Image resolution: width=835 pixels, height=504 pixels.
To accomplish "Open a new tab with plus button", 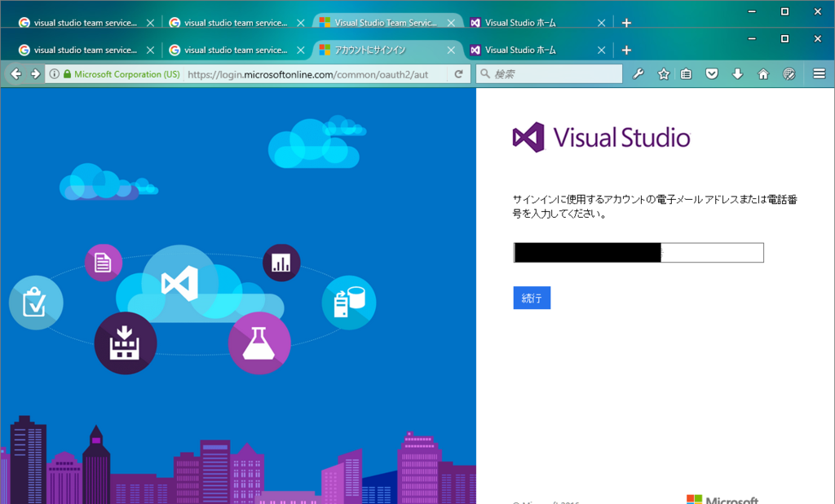I will click(626, 50).
